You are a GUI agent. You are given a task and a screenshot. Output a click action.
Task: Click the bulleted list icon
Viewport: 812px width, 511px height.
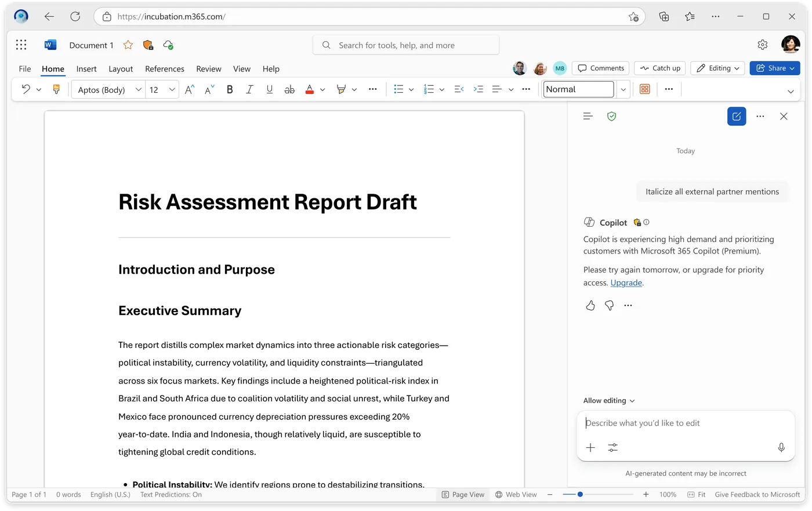click(398, 89)
